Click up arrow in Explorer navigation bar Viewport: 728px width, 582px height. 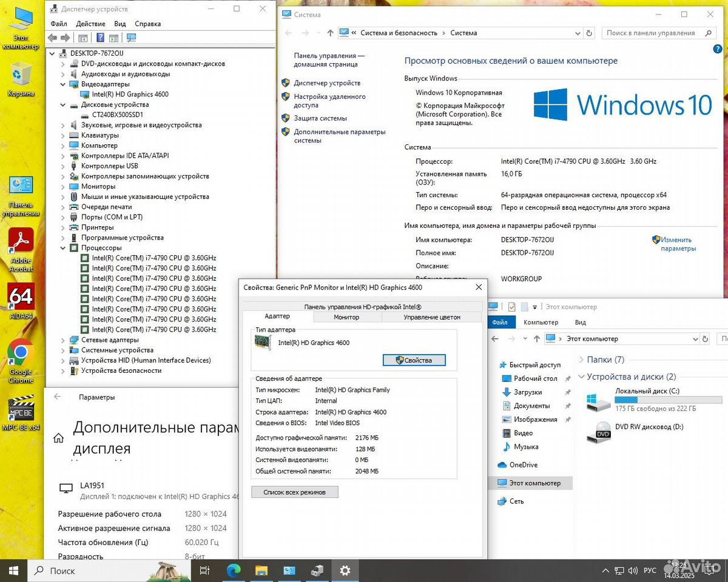537,339
